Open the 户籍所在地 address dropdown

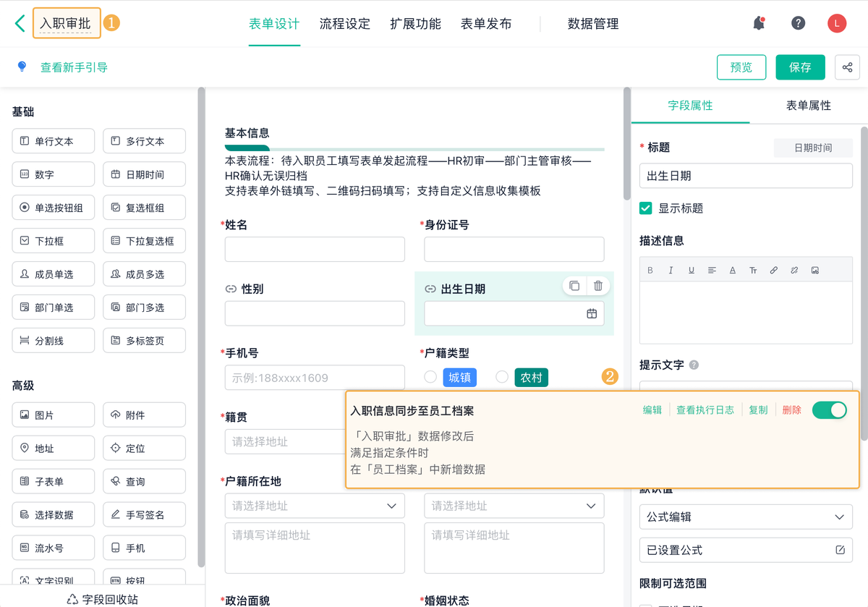(x=315, y=505)
